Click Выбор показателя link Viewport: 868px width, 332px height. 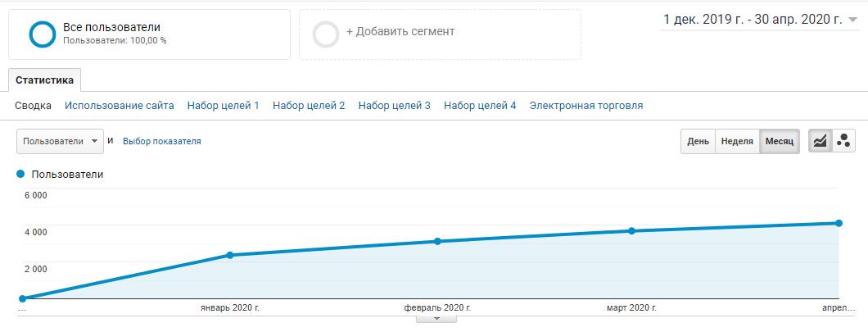coord(161,141)
